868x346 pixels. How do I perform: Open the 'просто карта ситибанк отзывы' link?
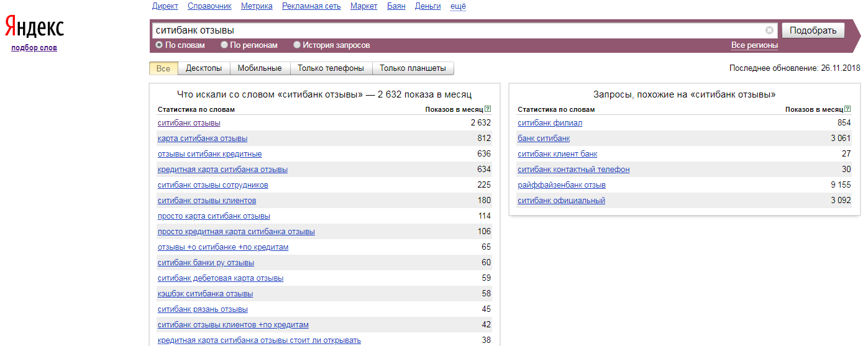214,216
